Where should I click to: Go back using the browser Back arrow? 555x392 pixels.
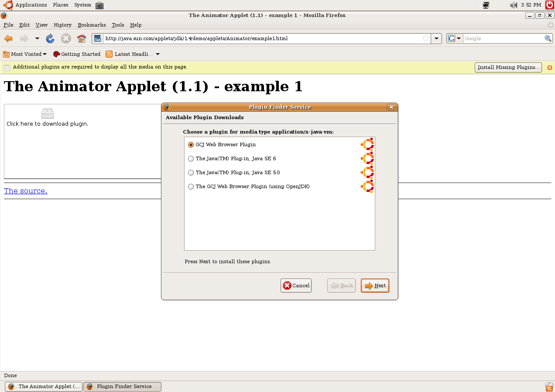[8, 38]
